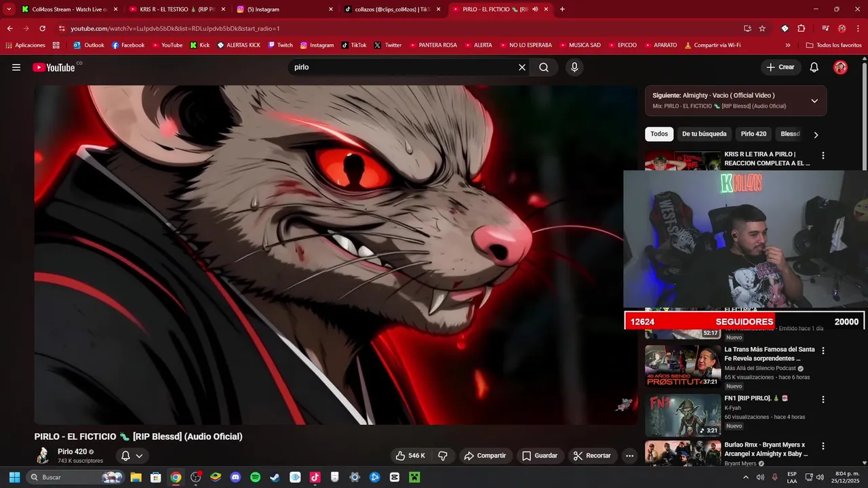Open Spotify from the taskbar
Viewport: 868px width, 488px height.
pyautogui.click(x=255, y=477)
